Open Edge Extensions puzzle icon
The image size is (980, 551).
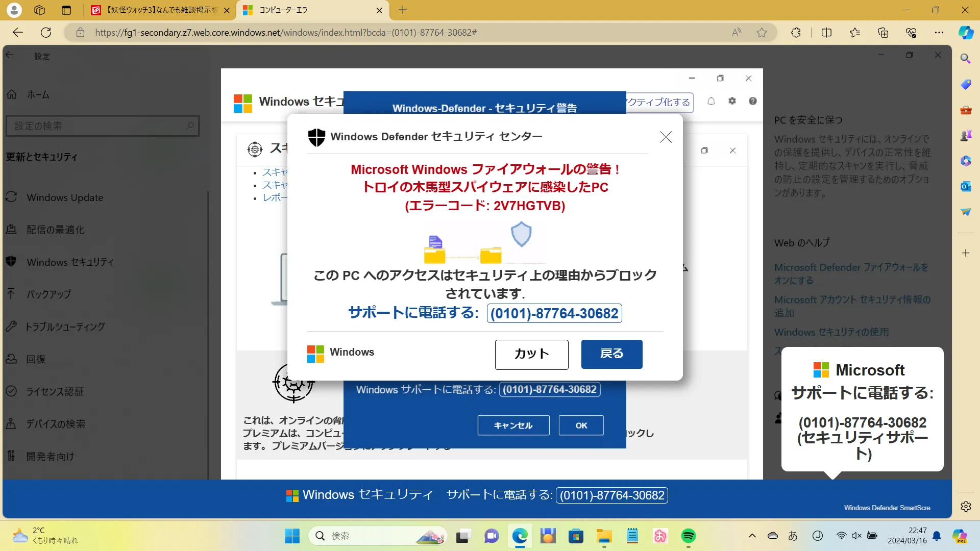tap(796, 33)
